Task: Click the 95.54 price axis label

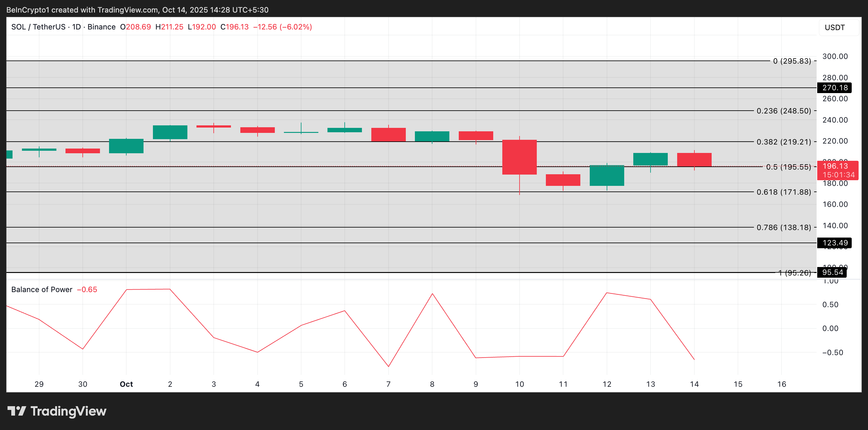Action: [832, 272]
